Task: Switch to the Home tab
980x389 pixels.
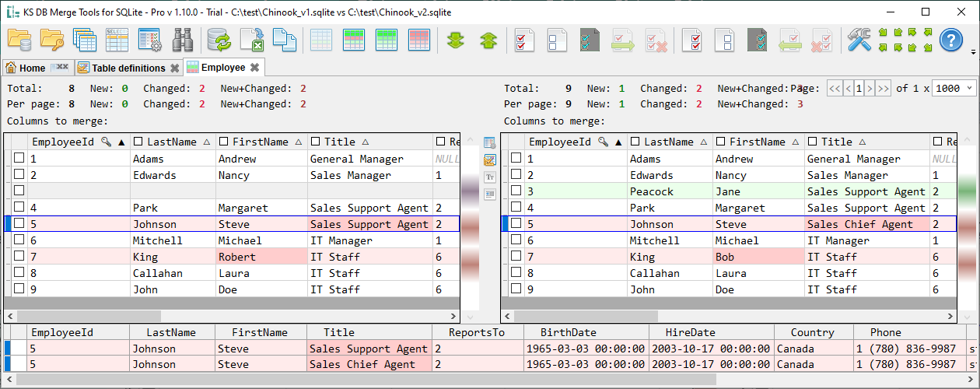Action: 26,68
